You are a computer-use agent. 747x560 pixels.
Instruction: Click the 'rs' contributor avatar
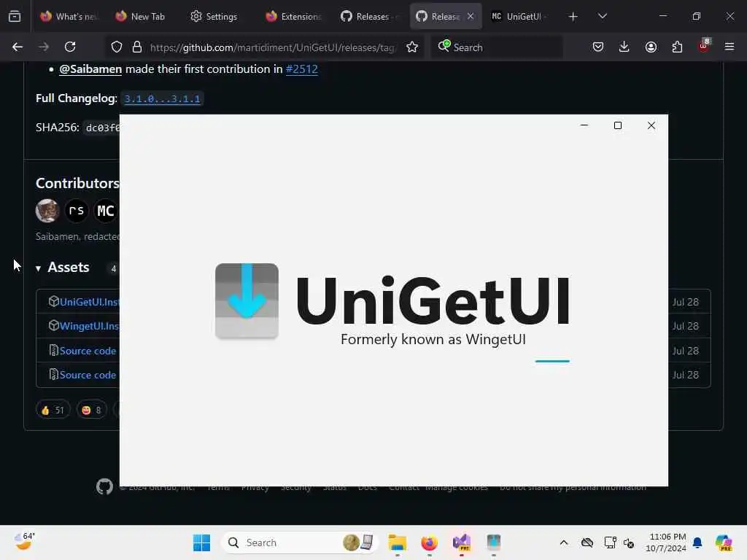pyautogui.click(x=76, y=211)
